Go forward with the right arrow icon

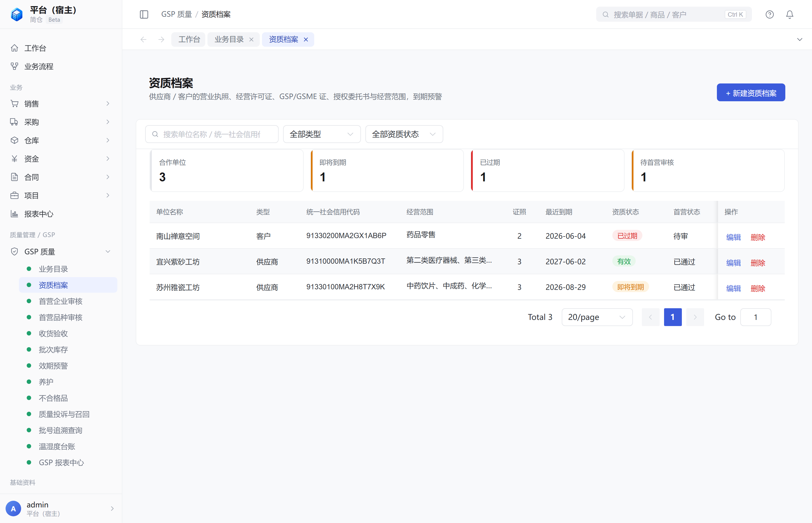point(161,40)
